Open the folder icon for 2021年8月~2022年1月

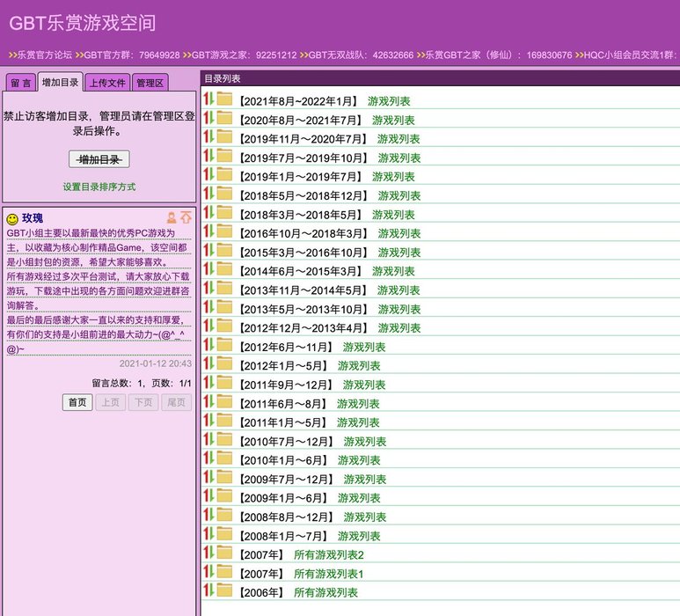[224, 99]
